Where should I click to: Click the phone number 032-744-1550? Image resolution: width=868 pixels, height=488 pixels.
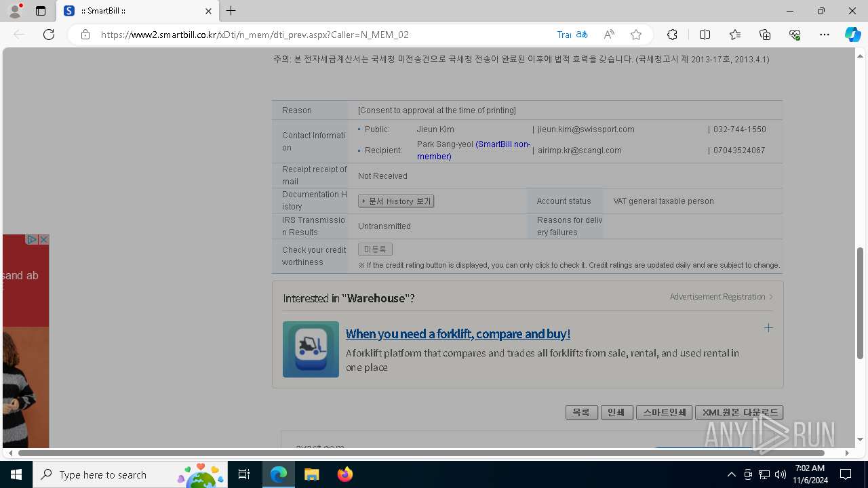click(x=740, y=129)
